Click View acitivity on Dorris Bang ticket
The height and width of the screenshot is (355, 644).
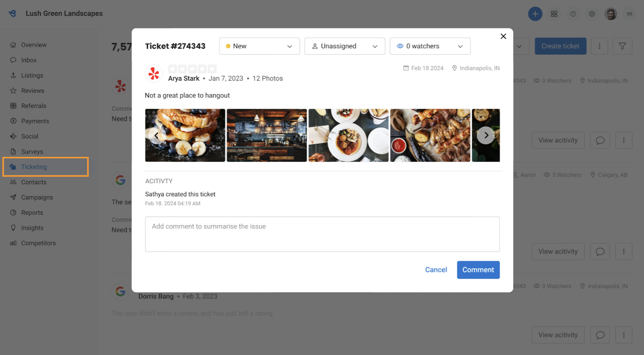click(x=558, y=335)
